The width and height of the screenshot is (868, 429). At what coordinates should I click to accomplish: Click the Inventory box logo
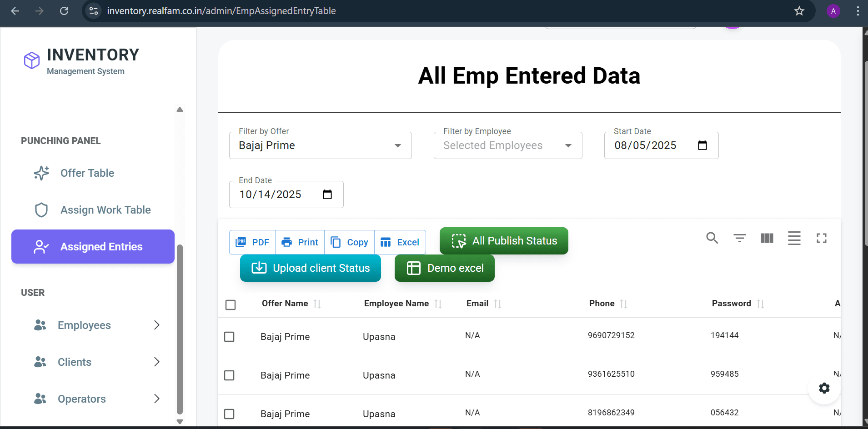pyautogui.click(x=30, y=60)
